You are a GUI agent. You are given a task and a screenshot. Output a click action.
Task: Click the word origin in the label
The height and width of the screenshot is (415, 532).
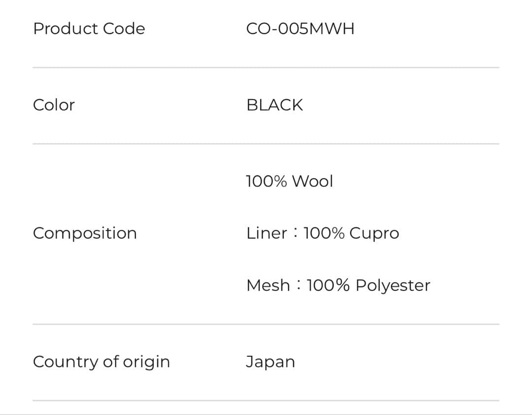coord(146,362)
